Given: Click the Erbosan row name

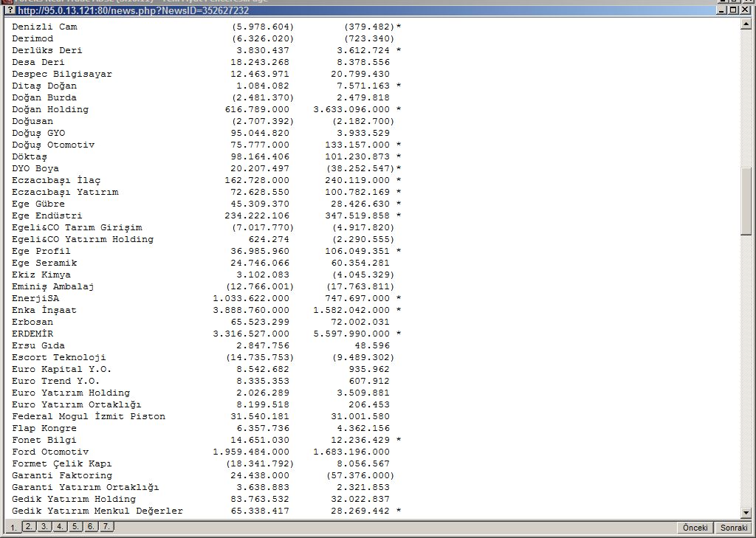Looking at the screenshot, I should click(32, 322).
